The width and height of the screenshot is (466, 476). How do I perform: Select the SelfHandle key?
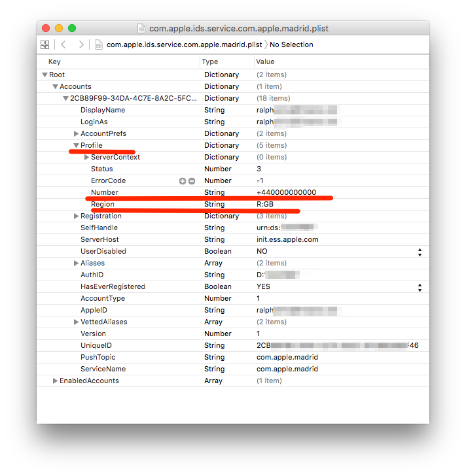(99, 228)
